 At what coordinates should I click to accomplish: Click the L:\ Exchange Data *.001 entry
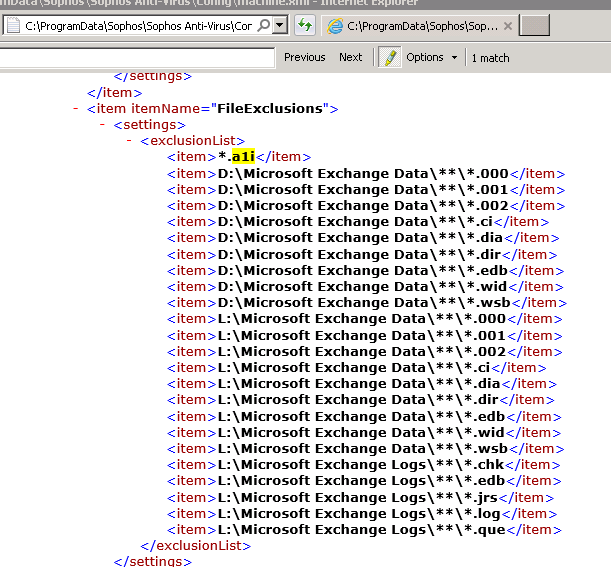coord(364,336)
